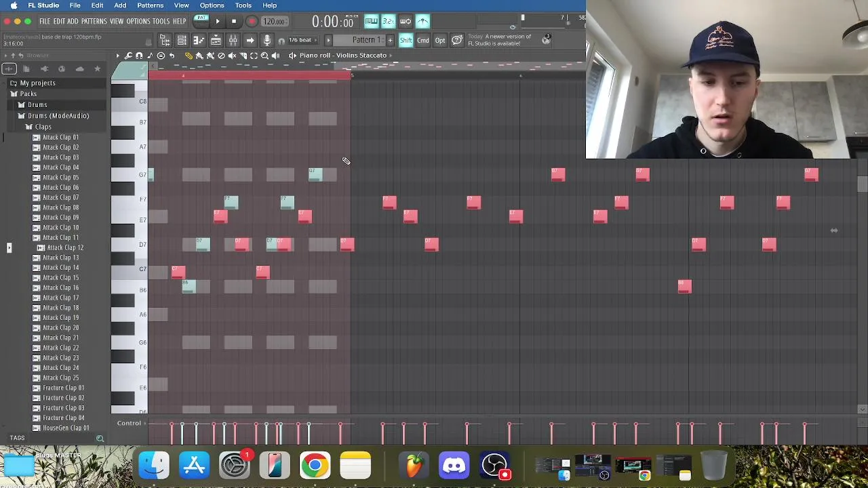Open the 1/6 beat snap dropdown
Viewport: 868px width, 488px height.
pos(303,40)
